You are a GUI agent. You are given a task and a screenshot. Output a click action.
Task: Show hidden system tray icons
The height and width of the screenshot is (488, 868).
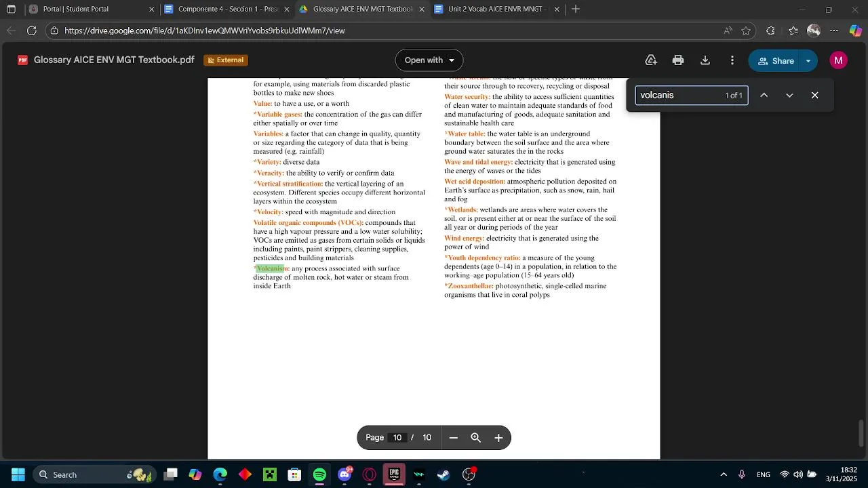click(724, 474)
